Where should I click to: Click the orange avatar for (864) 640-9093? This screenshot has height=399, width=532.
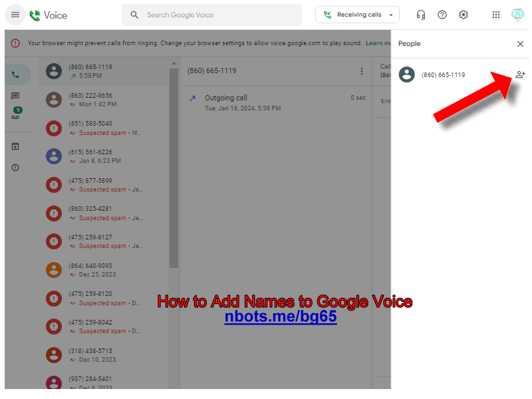tap(54, 270)
